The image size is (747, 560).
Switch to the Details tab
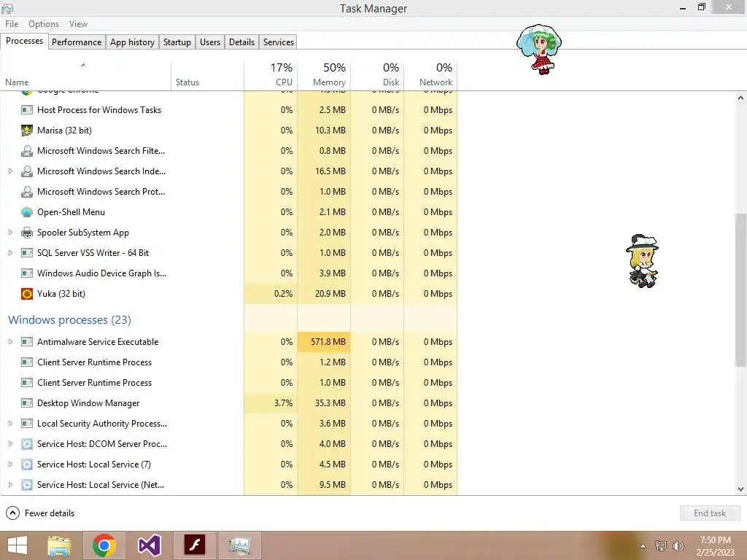[x=242, y=42]
